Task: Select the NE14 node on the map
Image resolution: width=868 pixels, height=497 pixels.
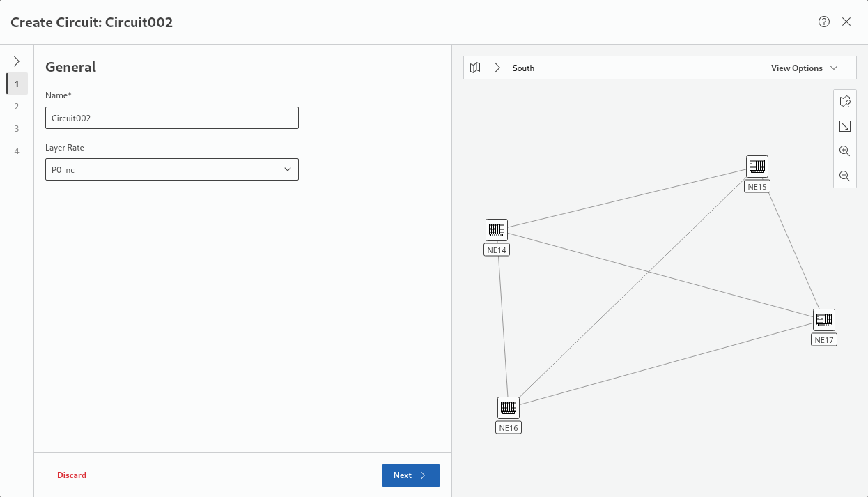Action: tap(496, 230)
